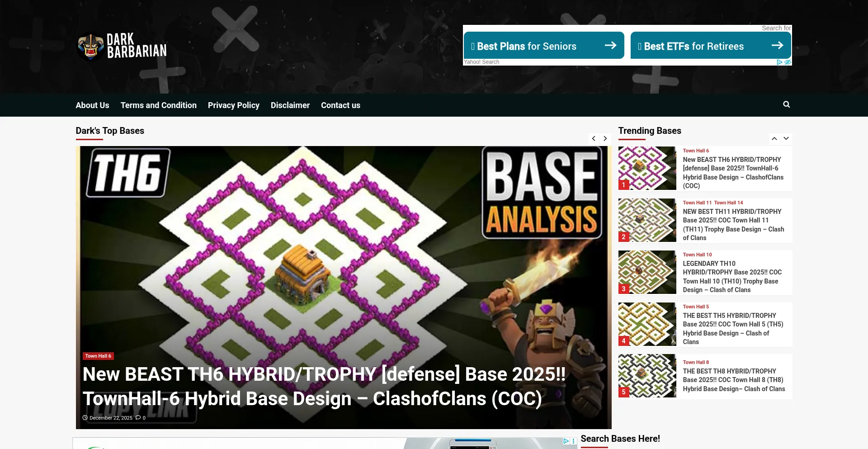Open the TH11 trending base thumbnail
The height and width of the screenshot is (449, 868).
pyautogui.click(x=647, y=220)
